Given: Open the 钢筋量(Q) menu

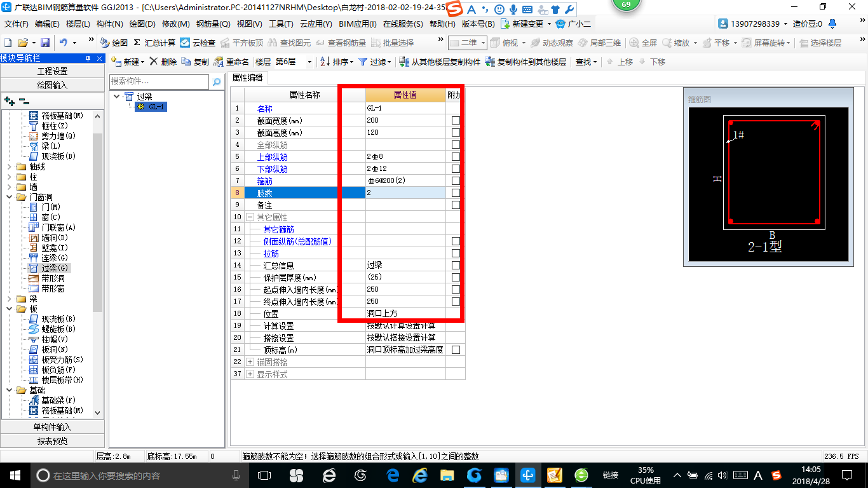Looking at the screenshot, I should [x=213, y=24].
